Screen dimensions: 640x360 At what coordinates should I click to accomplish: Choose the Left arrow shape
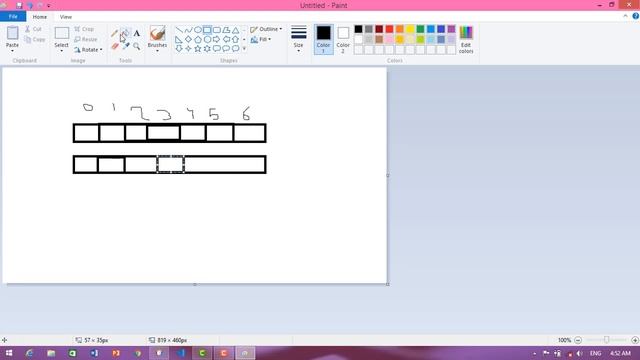click(226, 39)
